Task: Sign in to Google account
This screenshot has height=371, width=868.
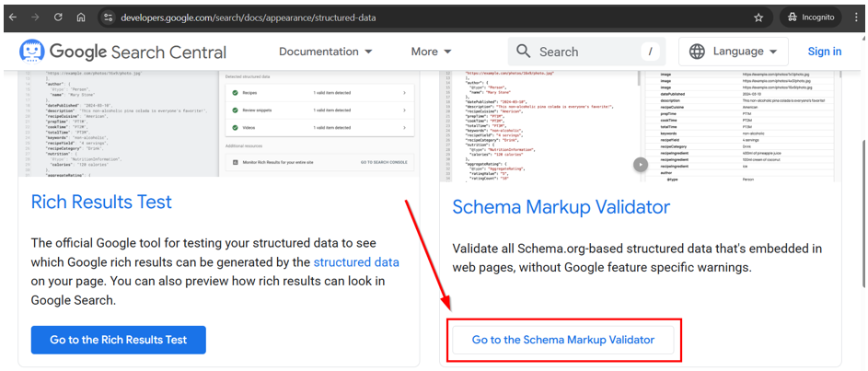Action: 824,52
